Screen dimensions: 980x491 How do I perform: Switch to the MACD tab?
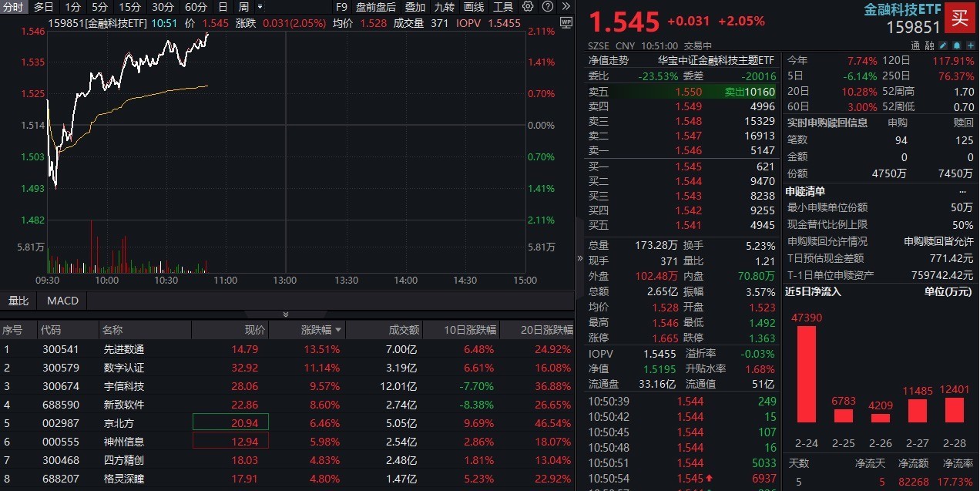click(x=62, y=301)
